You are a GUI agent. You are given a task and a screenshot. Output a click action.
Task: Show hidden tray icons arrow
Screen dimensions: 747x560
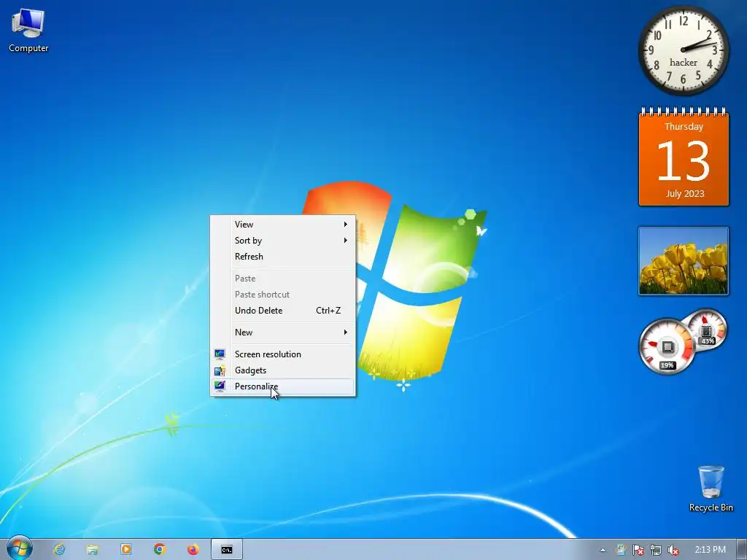pos(603,550)
